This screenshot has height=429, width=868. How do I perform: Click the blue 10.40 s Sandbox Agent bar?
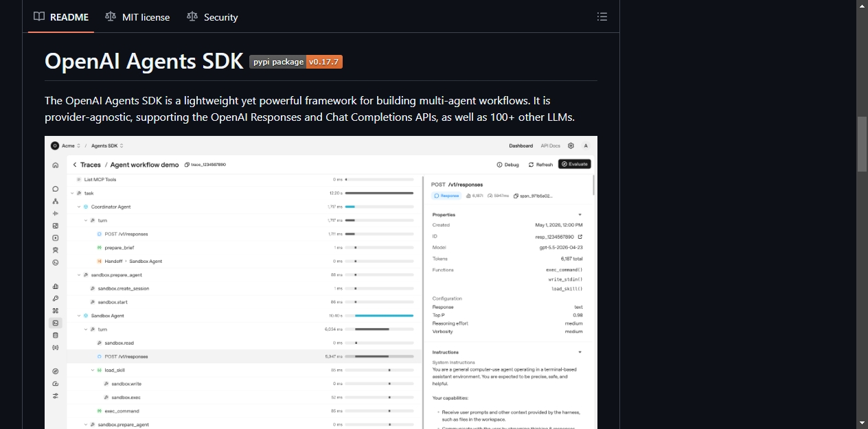(x=385, y=316)
